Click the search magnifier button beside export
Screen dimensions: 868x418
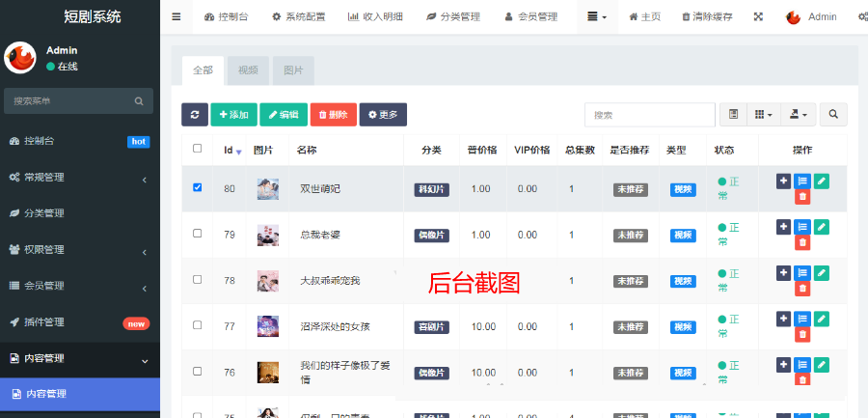coord(833,115)
